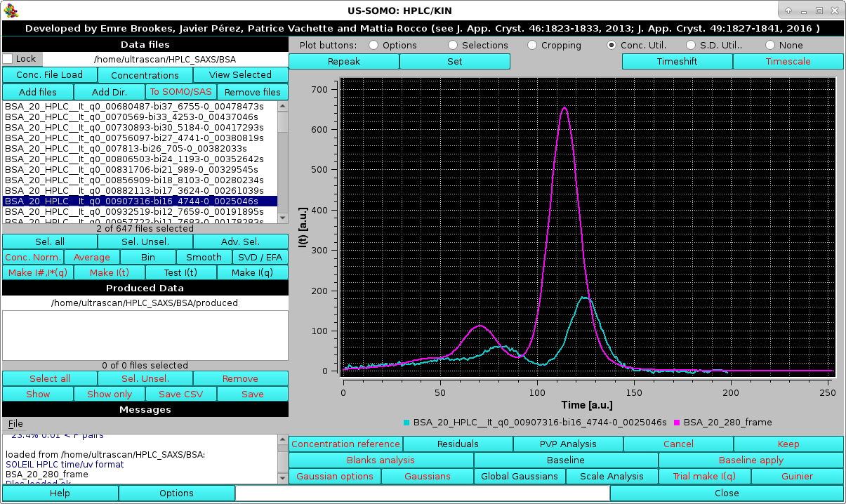Select the "Options" plot buttons radio
The image size is (846, 504).
point(373,45)
